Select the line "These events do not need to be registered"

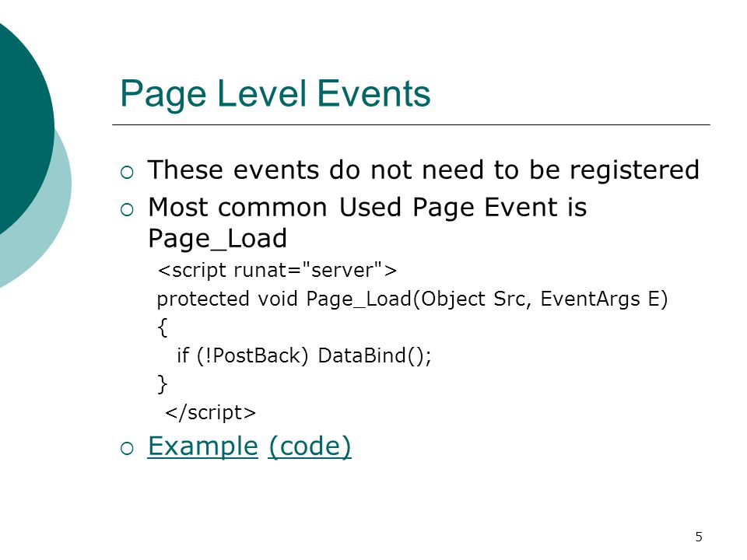[x=423, y=170]
